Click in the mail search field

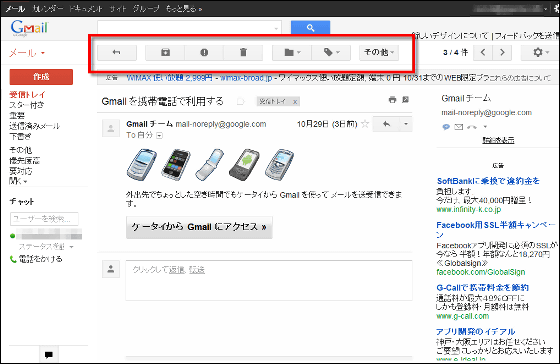click(x=186, y=28)
